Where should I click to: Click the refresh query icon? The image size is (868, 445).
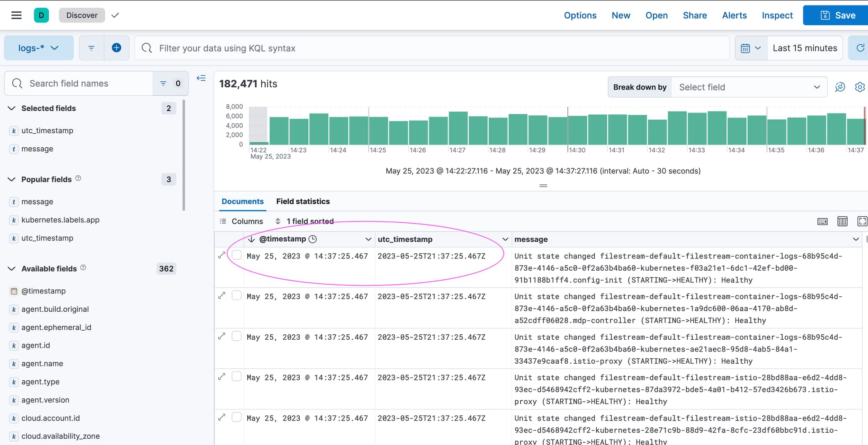[x=860, y=48]
